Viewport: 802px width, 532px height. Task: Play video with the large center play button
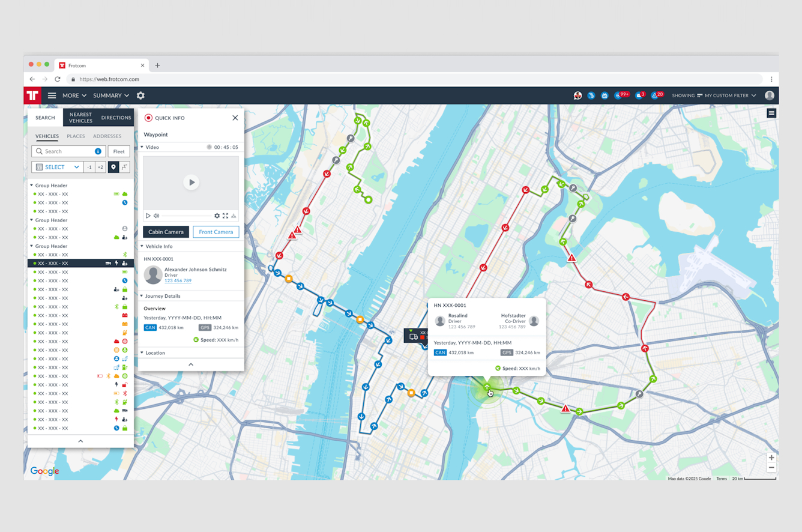click(x=191, y=182)
